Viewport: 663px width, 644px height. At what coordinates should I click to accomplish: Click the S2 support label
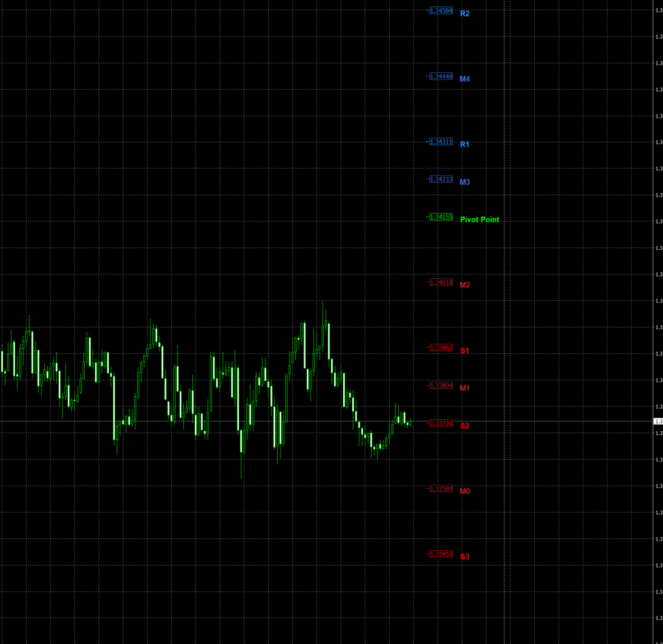464,427
